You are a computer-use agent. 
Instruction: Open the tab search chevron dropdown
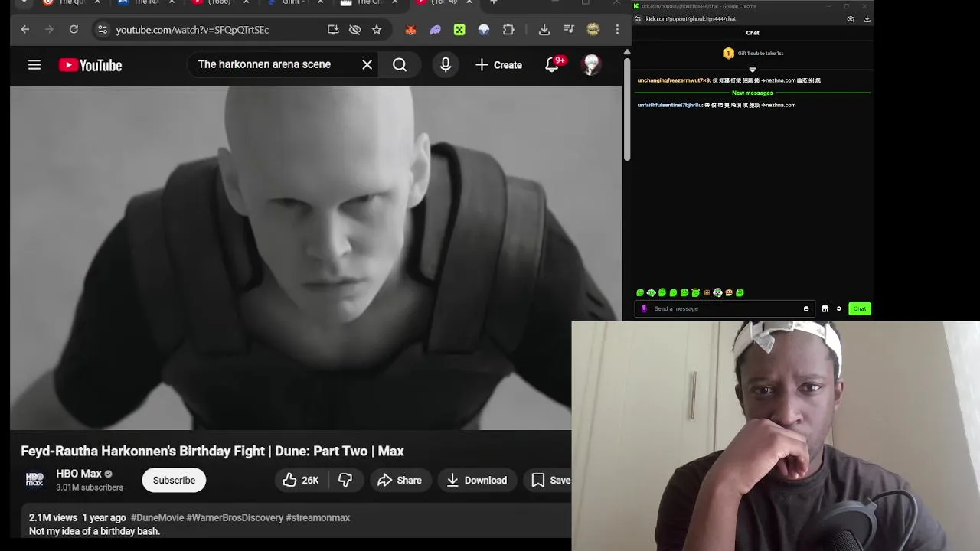point(24,2)
